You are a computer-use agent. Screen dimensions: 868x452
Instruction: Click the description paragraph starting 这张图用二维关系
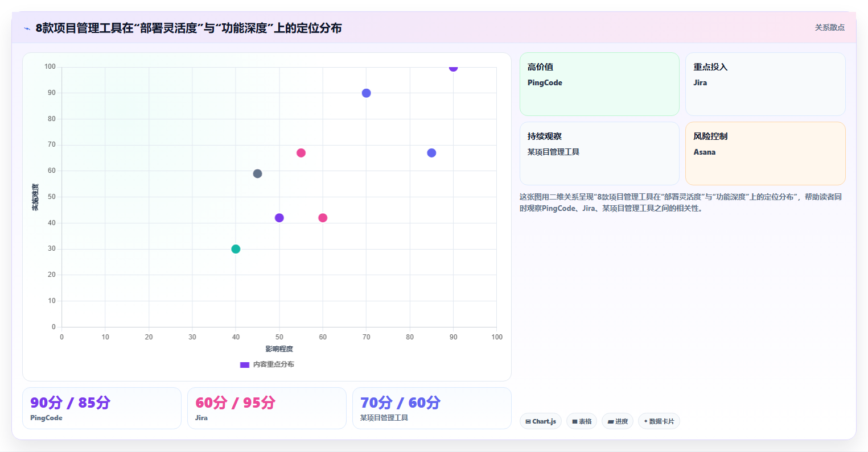(x=681, y=202)
